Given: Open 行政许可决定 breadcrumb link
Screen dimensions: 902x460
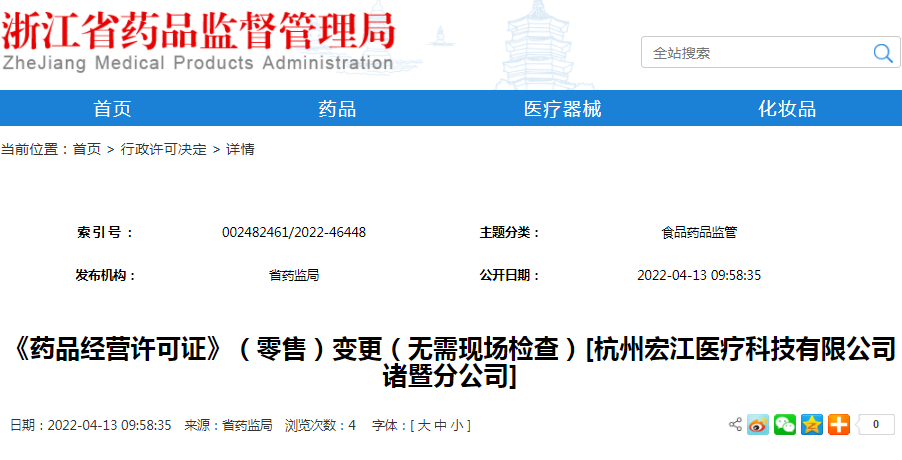Looking at the screenshot, I should pos(163,150).
